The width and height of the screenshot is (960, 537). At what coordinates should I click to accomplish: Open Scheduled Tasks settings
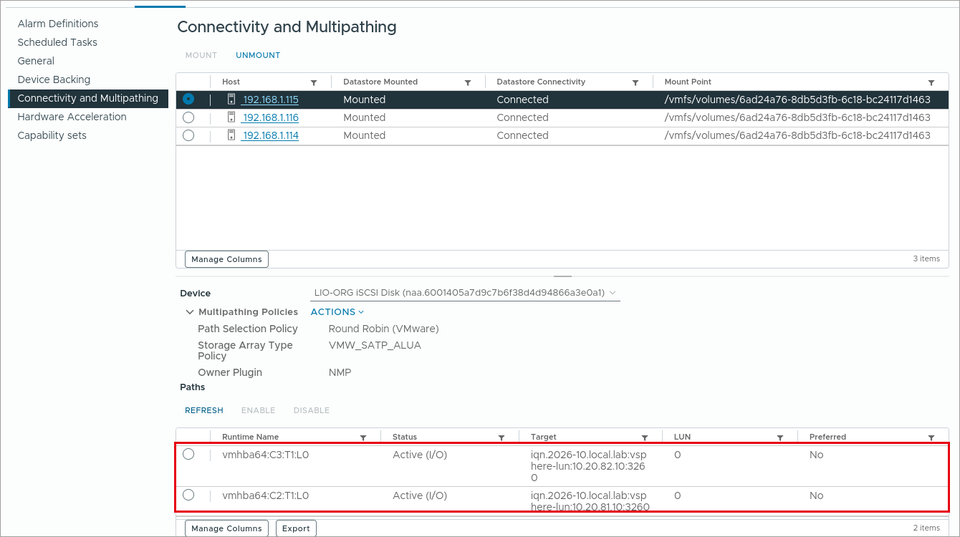click(57, 42)
